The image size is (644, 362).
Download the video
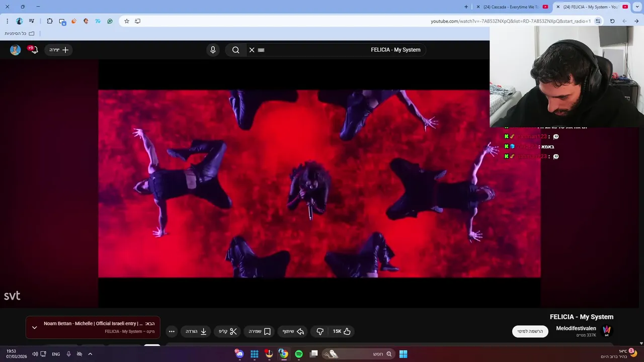pyautogui.click(x=196, y=331)
